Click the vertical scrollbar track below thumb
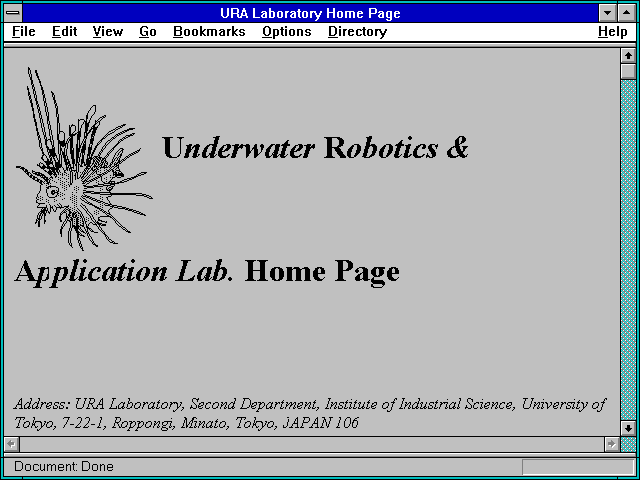This screenshot has height=480, width=640. (x=628, y=250)
